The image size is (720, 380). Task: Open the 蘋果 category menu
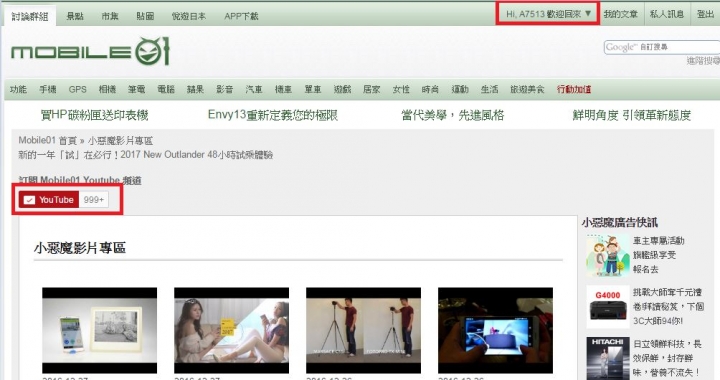pyautogui.click(x=195, y=89)
